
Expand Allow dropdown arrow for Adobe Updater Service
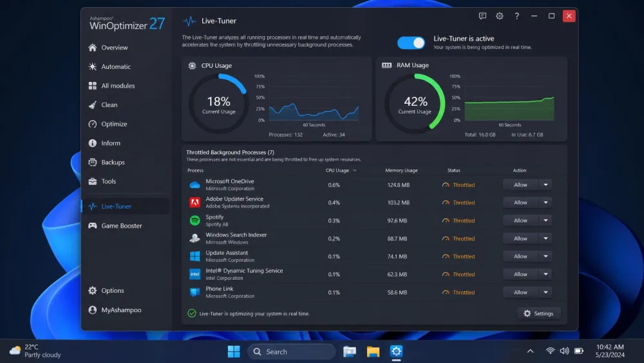(x=545, y=202)
